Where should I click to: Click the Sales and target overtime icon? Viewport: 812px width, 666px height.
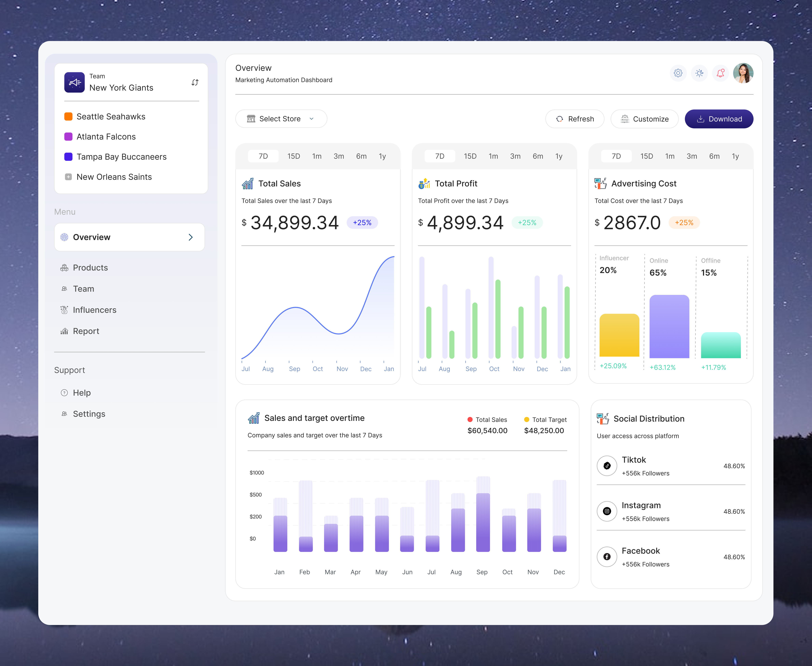click(254, 418)
